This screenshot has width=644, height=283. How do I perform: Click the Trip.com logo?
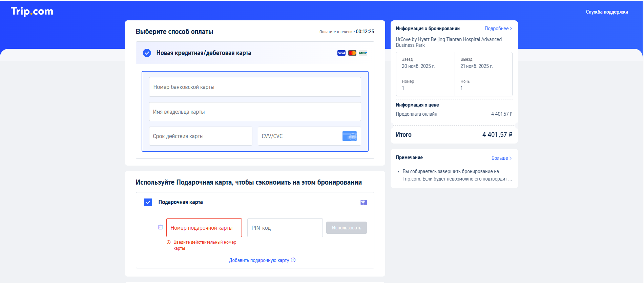tap(32, 12)
